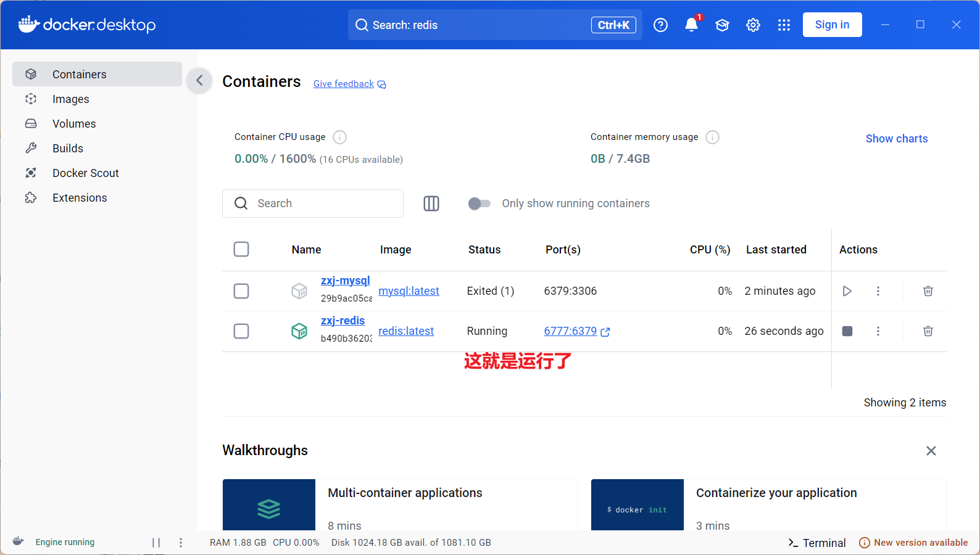Check the zxj-mysql row checkbox

(x=241, y=291)
